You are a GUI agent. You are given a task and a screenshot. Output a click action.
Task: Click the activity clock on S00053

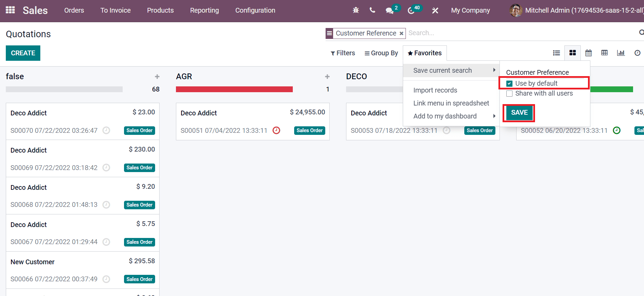(x=447, y=130)
